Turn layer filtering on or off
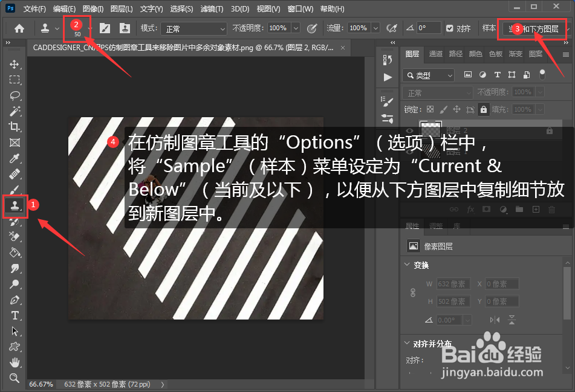 (542, 75)
